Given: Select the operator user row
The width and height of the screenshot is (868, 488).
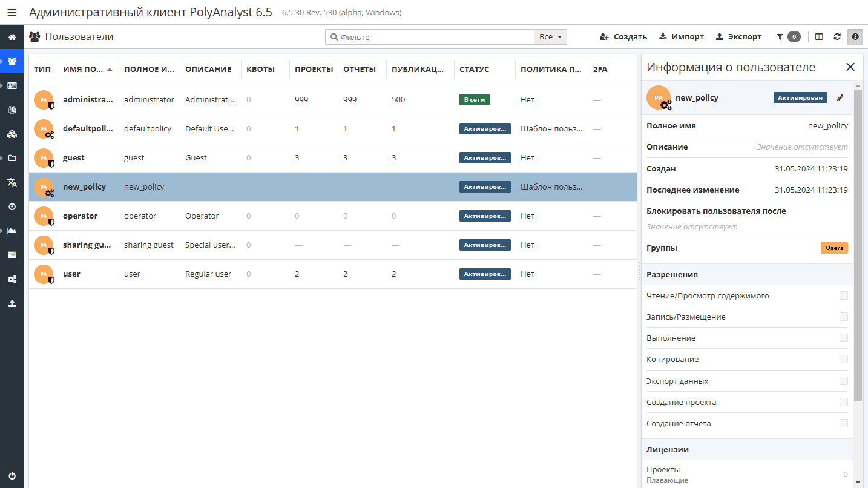Looking at the screenshot, I should 333,216.
